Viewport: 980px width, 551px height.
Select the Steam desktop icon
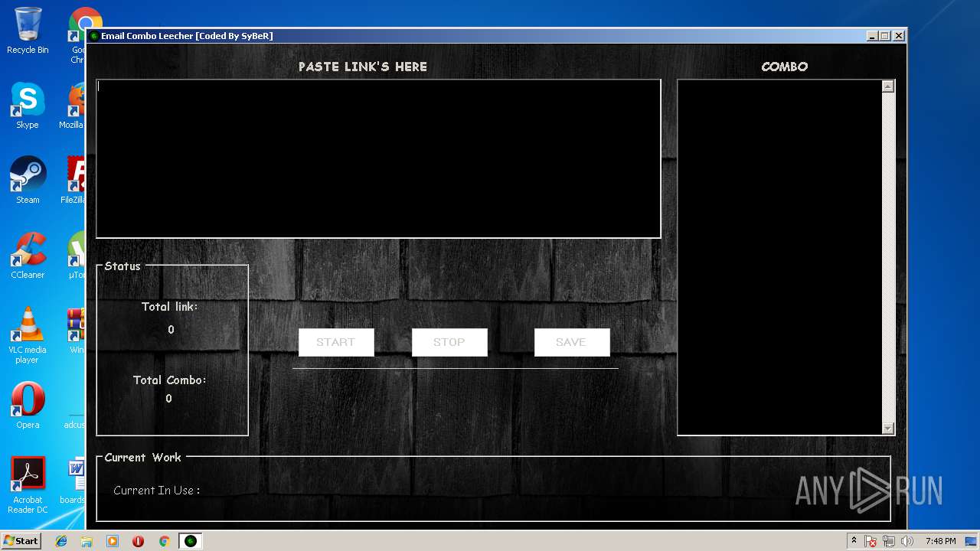(28, 181)
